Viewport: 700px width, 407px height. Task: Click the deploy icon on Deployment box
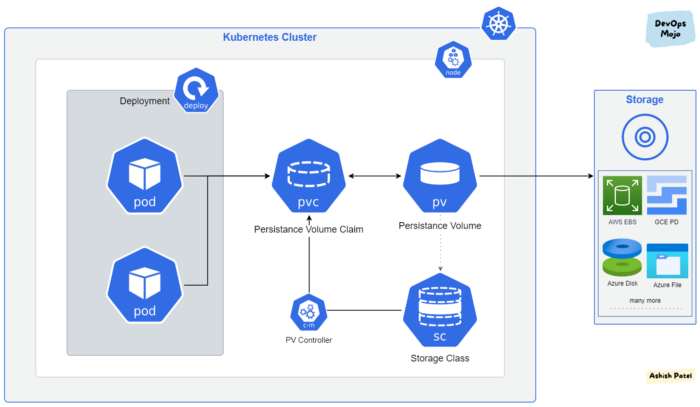pos(196,90)
